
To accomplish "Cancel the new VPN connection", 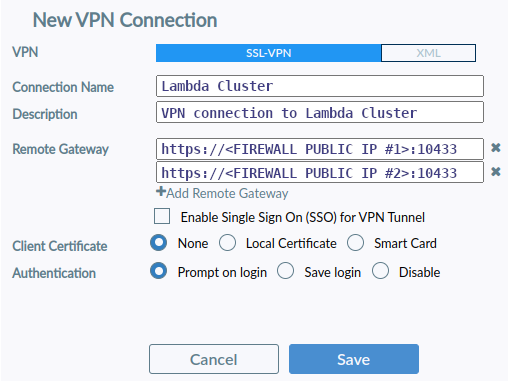I will (214, 359).
